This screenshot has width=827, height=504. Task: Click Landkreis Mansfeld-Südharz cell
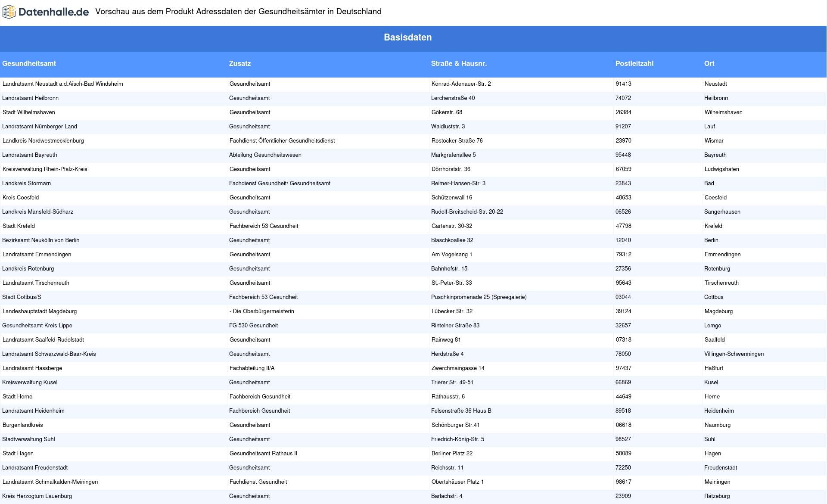(38, 212)
